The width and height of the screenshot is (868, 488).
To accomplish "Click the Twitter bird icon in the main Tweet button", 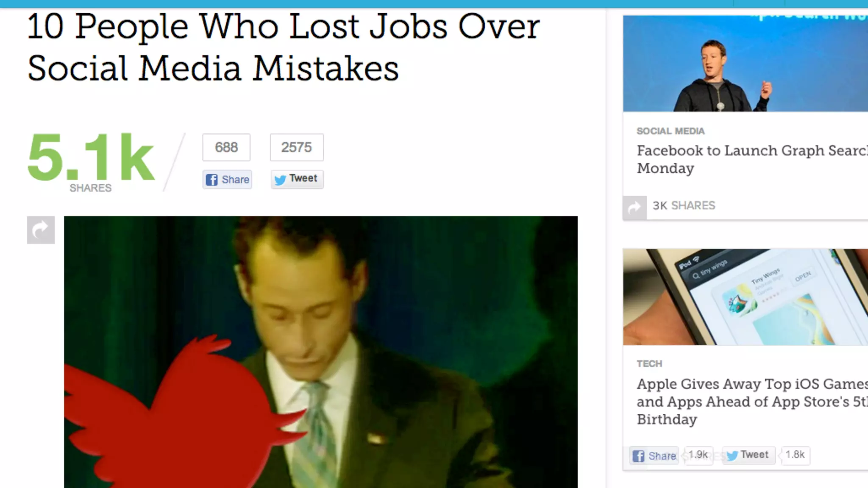I will click(280, 180).
